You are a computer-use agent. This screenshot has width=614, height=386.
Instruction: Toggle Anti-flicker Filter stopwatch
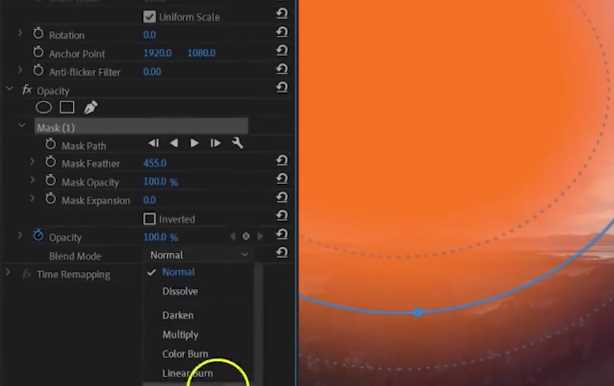(x=38, y=71)
